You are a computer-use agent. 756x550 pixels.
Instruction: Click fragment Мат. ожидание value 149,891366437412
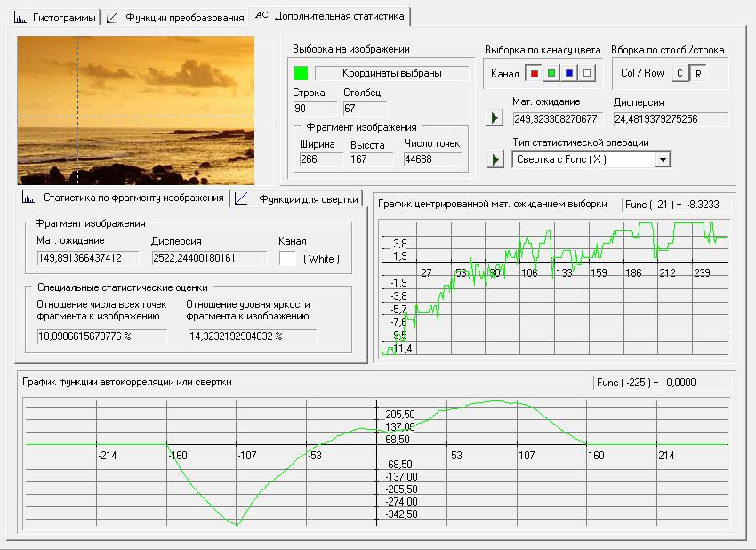click(88, 258)
